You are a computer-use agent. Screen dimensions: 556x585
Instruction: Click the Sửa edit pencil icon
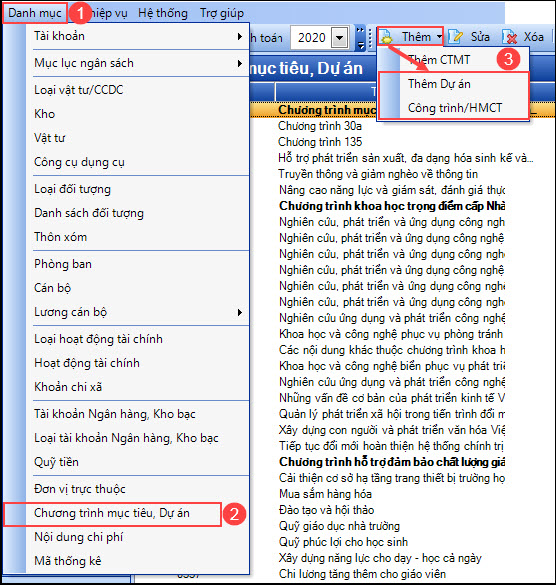pyautogui.click(x=456, y=37)
